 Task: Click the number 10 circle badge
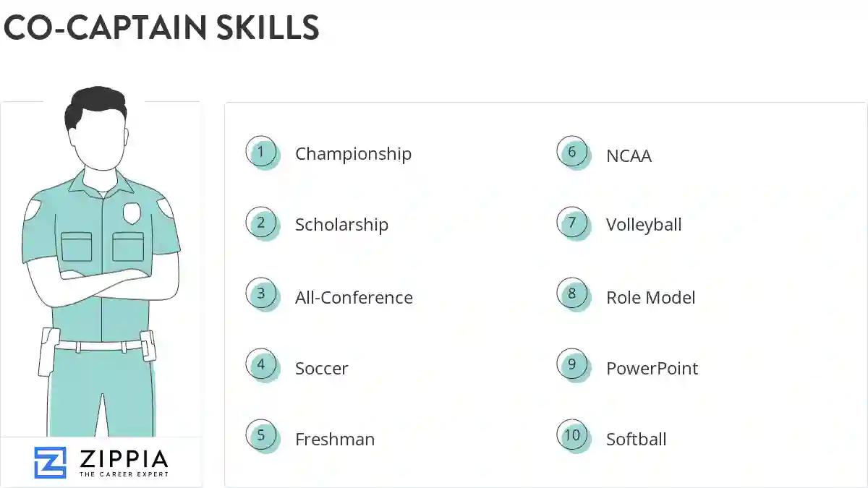[x=572, y=435]
